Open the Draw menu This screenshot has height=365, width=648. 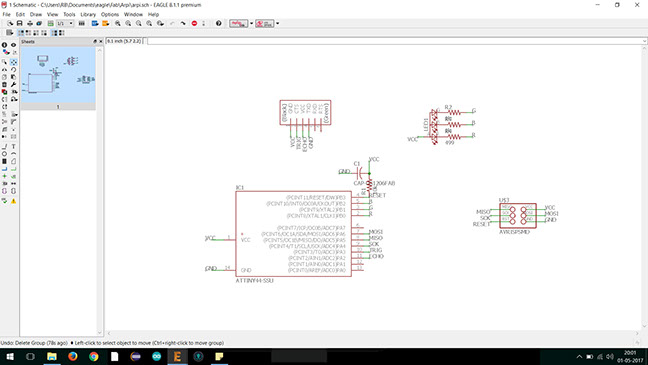(x=36, y=14)
